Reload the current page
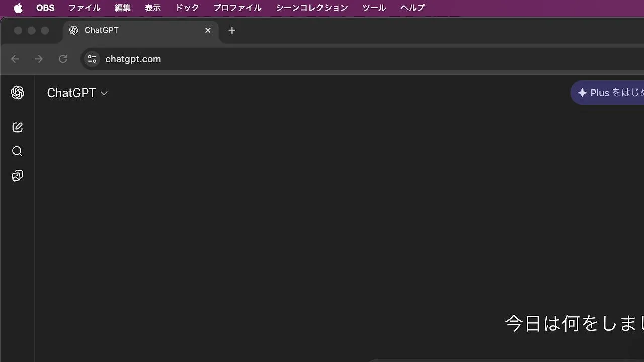The height and width of the screenshot is (362, 644). click(x=63, y=59)
